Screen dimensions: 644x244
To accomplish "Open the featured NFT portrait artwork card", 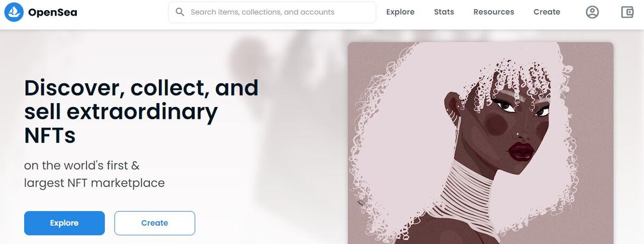I will (x=480, y=143).
